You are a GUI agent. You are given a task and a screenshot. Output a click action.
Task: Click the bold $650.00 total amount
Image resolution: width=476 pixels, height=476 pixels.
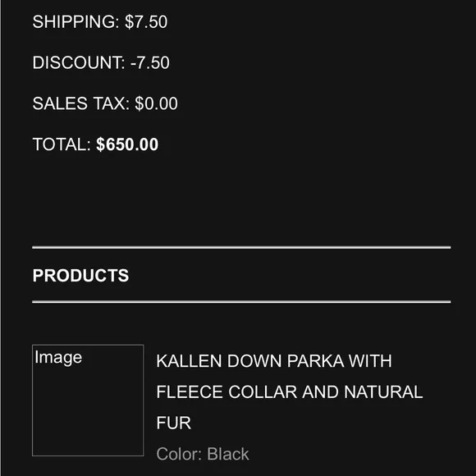click(x=127, y=144)
